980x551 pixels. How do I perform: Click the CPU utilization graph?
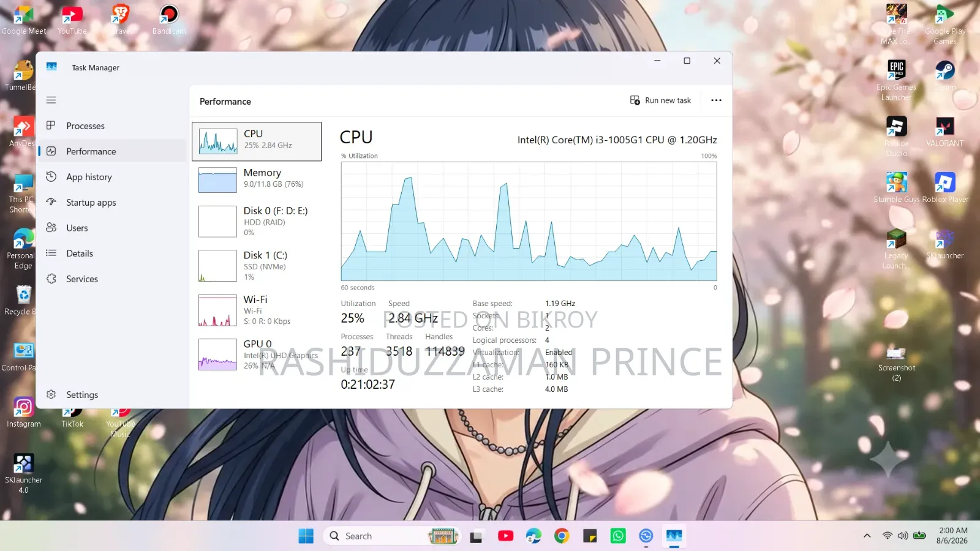529,222
